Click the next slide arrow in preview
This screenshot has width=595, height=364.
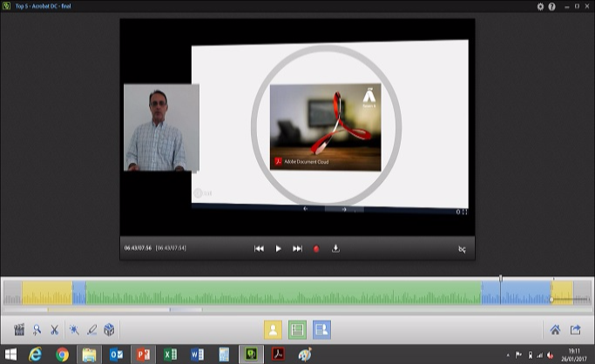(x=344, y=209)
